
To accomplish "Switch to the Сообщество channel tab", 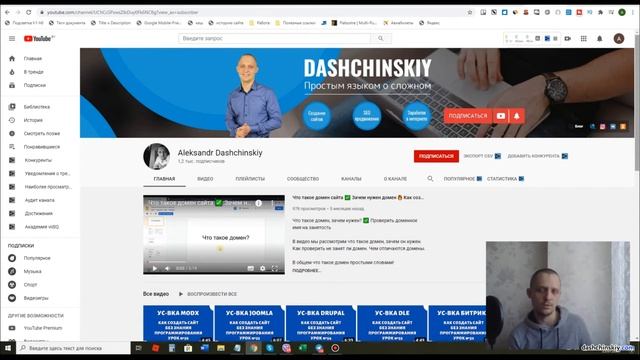I will (x=303, y=179).
